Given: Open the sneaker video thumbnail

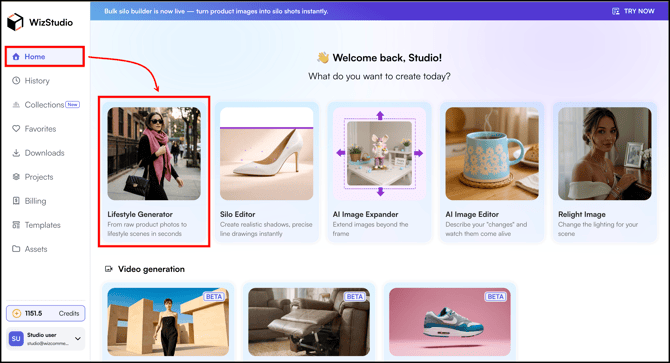Looking at the screenshot, I should tap(450, 322).
